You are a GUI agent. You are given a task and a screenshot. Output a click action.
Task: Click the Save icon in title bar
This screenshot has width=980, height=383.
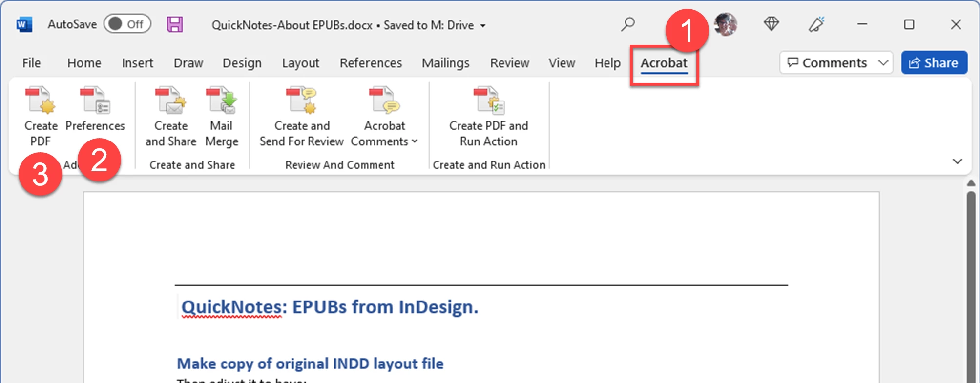[x=174, y=24]
